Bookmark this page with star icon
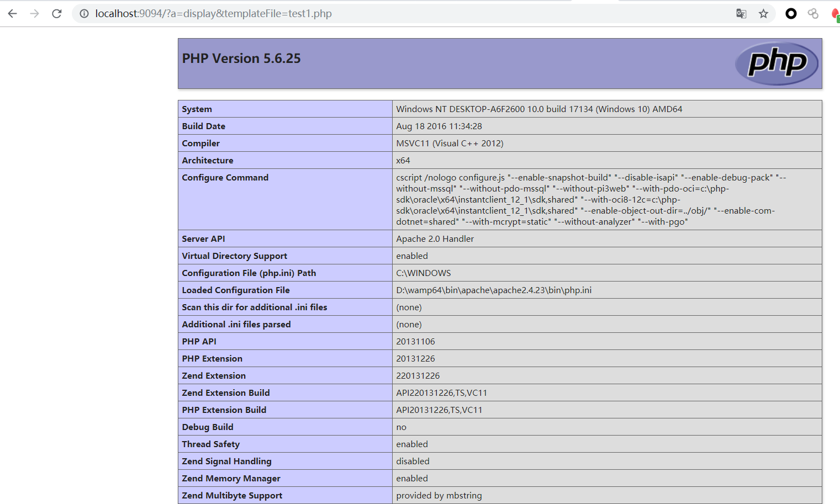Image resolution: width=840 pixels, height=504 pixels. (763, 14)
